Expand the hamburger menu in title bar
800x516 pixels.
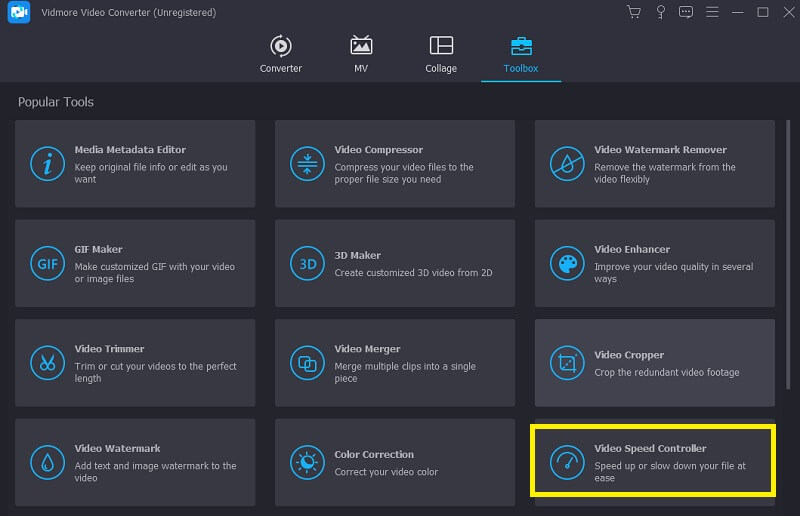713,12
